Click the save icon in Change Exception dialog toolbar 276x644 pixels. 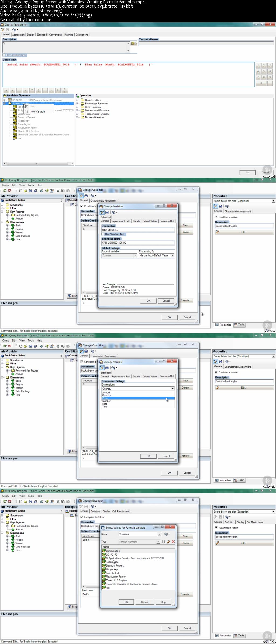(x=86, y=506)
